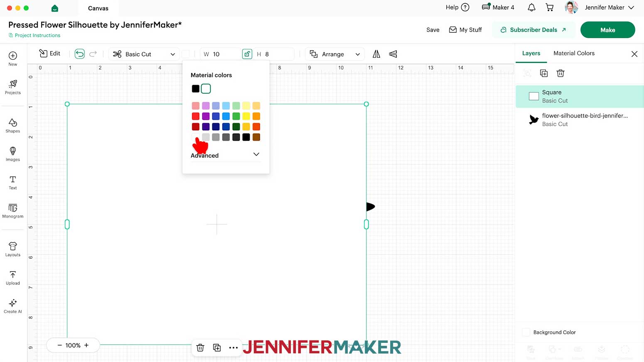Open Help

click(457, 7)
